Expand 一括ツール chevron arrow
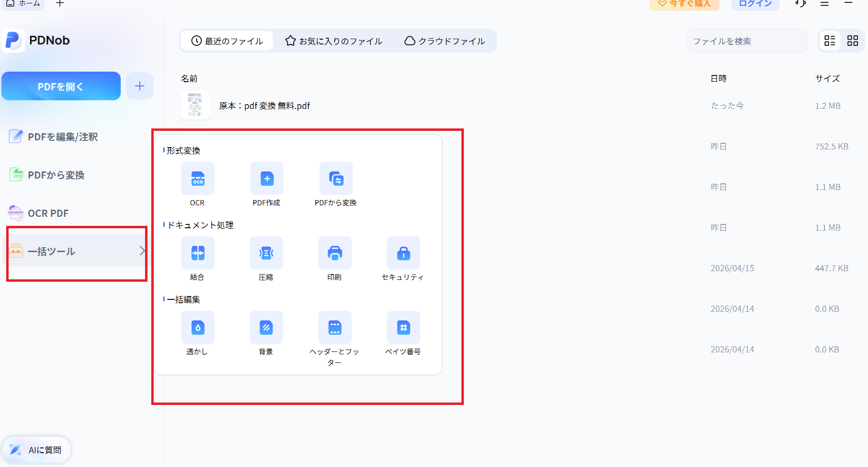Viewport: 868px width, 467px height. tap(142, 251)
